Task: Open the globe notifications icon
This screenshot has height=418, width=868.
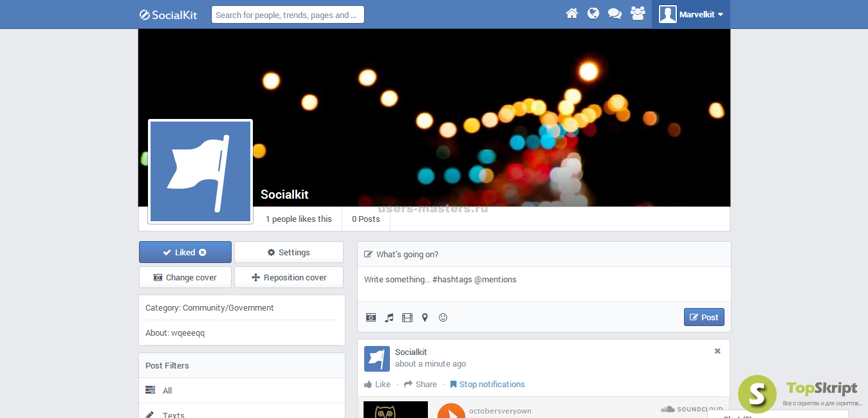Action: pyautogui.click(x=593, y=14)
